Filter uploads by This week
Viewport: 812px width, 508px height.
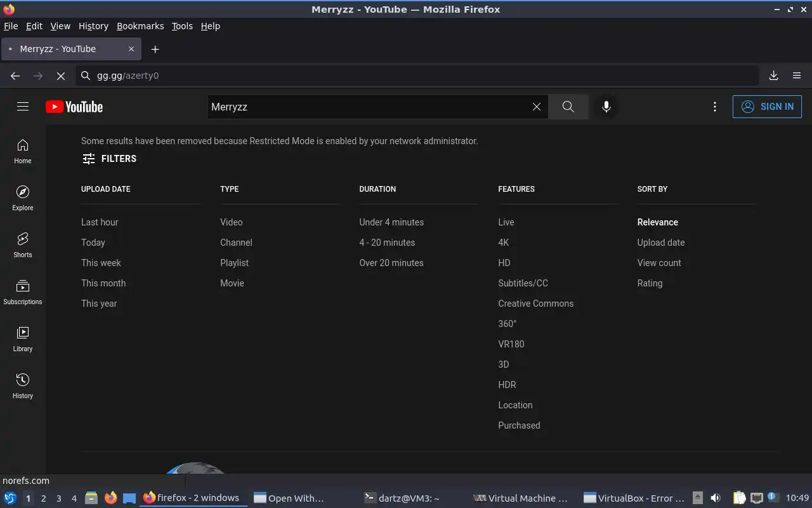tap(101, 263)
